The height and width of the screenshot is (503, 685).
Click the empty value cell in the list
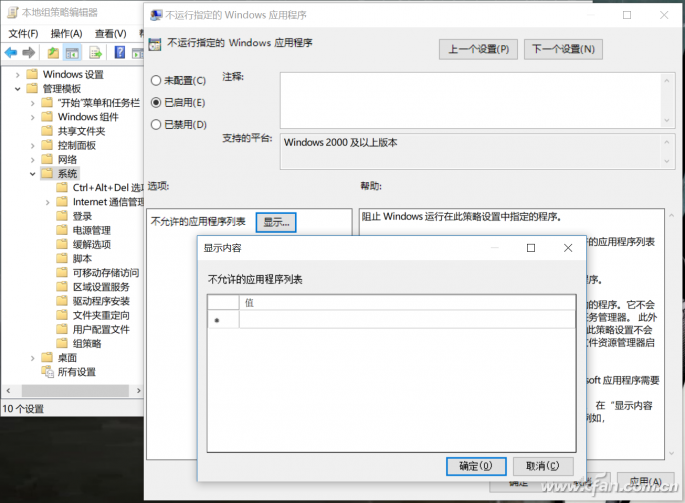(407, 320)
